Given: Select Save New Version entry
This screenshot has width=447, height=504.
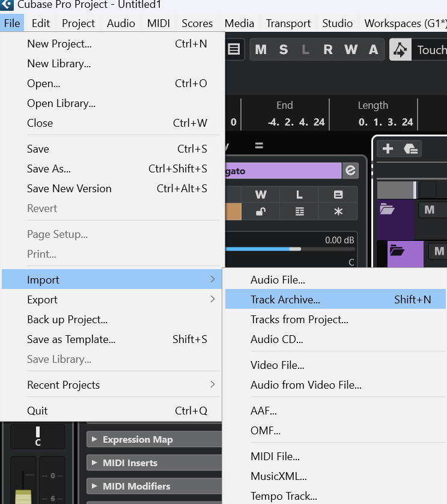Looking at the screenshot, I should tap(112, 189).
